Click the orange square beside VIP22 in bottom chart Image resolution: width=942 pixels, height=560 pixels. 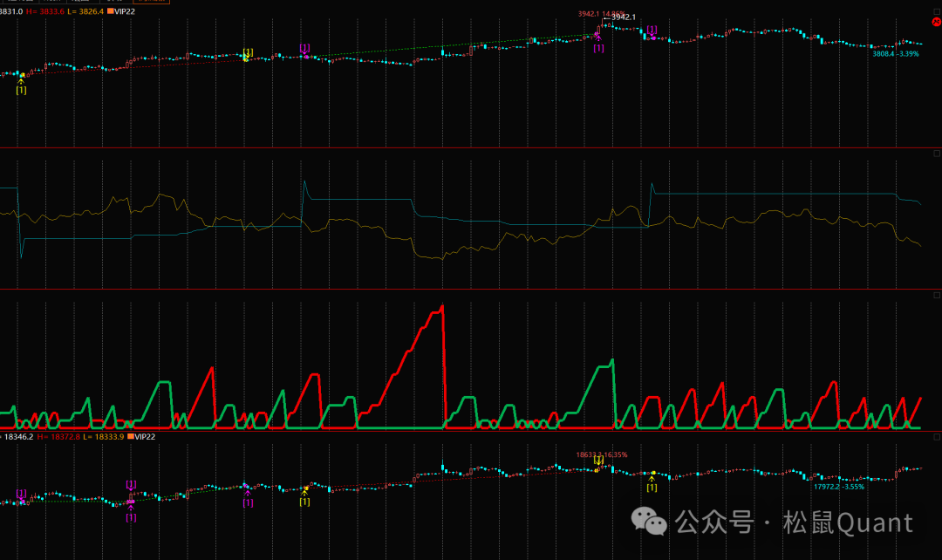tap(130, 436)
